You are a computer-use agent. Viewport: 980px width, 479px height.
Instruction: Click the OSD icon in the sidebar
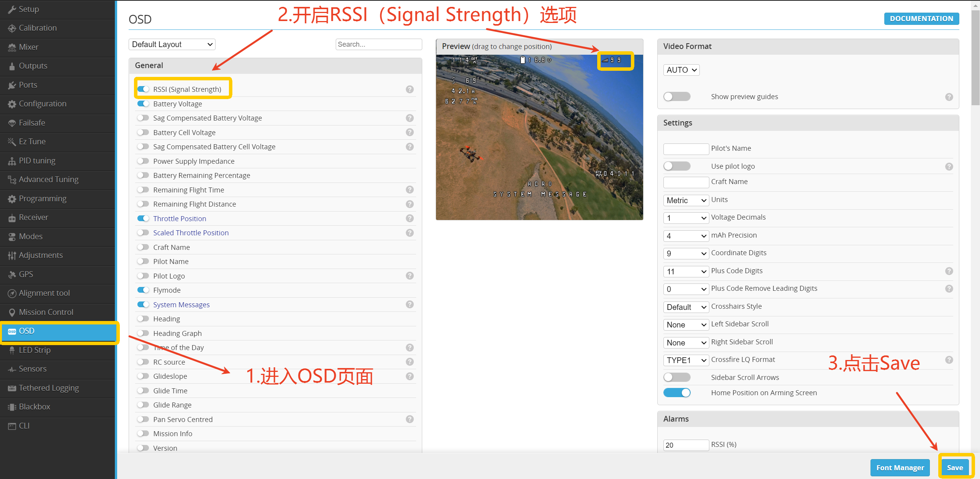coord(12,331)
